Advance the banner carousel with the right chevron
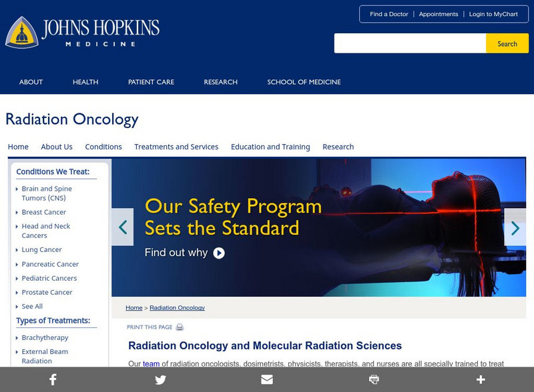The height and width of the screenshot is (392, 534). pos(515,227)
